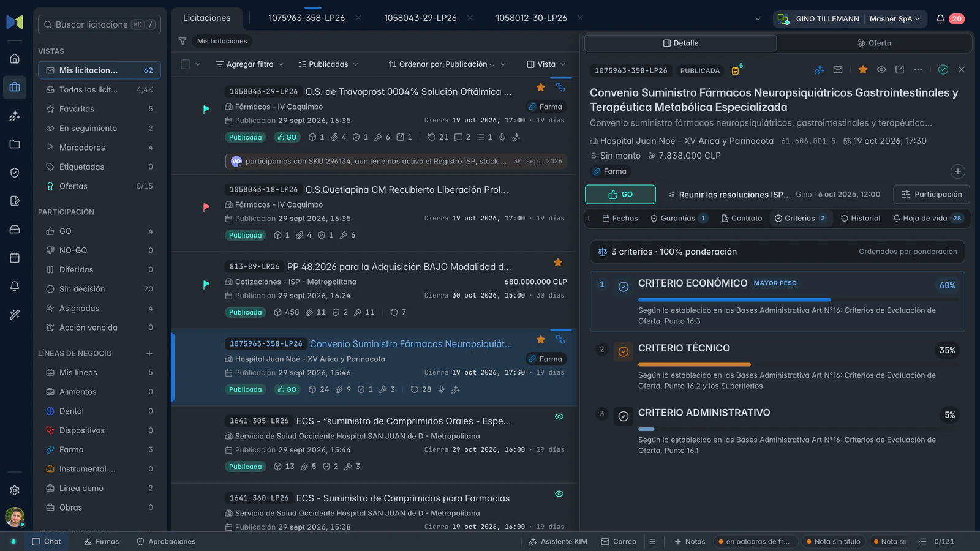Open Firmas in the bottom bar
This screenshot has height=551, width=980.
102,542
